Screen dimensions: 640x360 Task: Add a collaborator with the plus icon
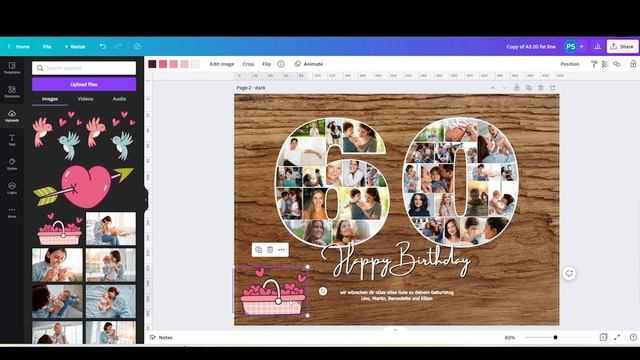(x=582, y=47)
